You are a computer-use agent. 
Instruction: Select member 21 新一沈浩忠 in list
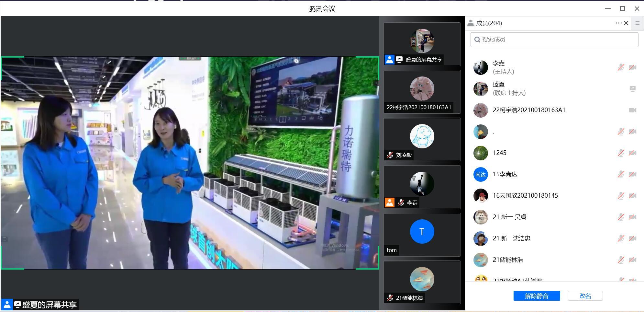[x=554, y=238]
